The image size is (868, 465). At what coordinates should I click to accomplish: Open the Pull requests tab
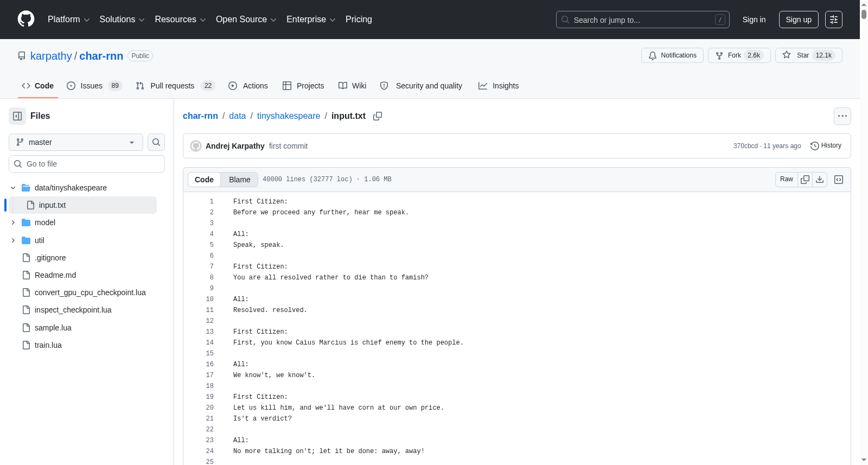(x=175, y=86)
